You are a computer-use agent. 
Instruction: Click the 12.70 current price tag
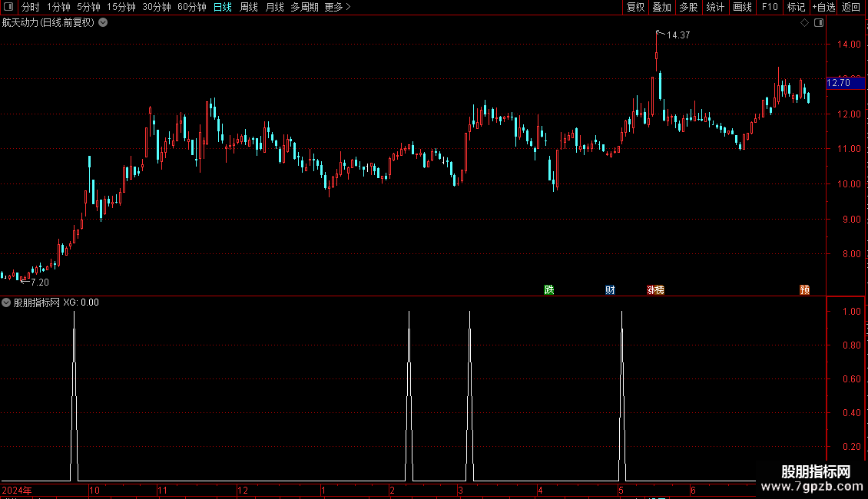[x=845, y=83]
